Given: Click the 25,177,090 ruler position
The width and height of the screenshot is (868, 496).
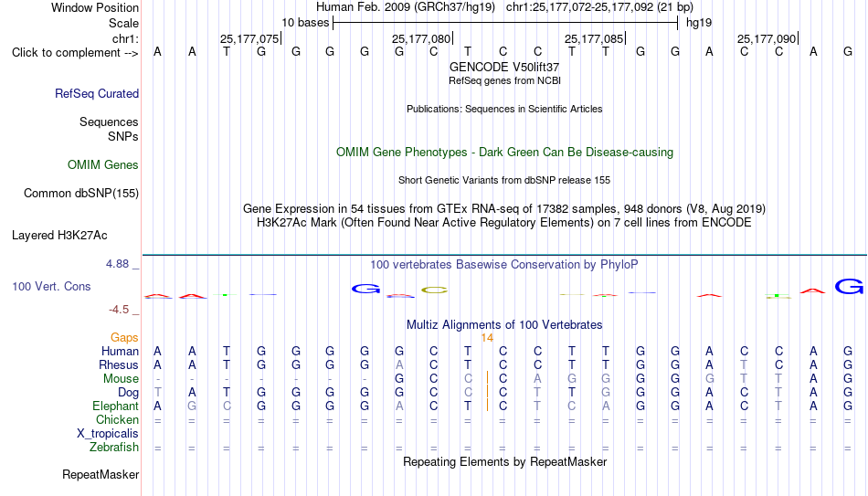Looking at the screenshot, I should (x=767, y=38).
